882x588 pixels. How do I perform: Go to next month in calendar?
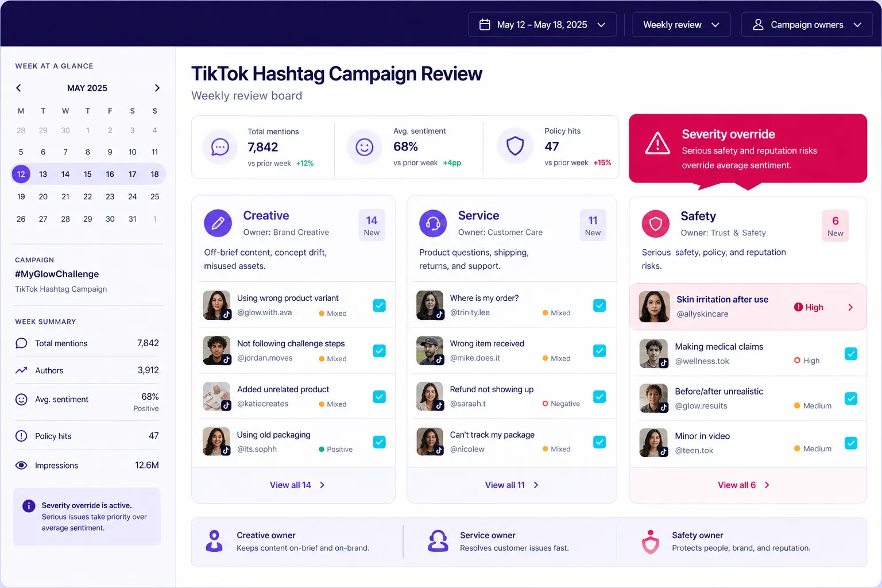pyautogui.click(x=157, y=88)
